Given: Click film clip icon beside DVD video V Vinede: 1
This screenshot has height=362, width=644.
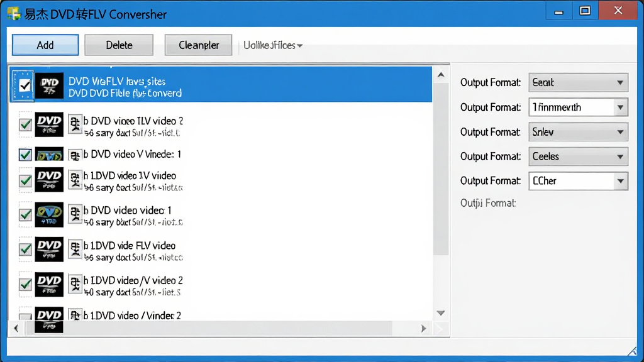Looking at the screenshot, I should point(75,155).
